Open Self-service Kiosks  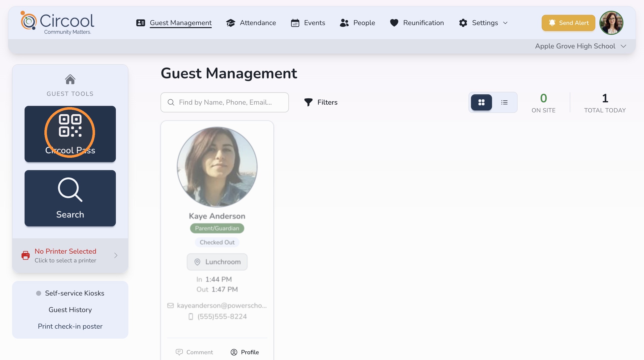(74, 293)
